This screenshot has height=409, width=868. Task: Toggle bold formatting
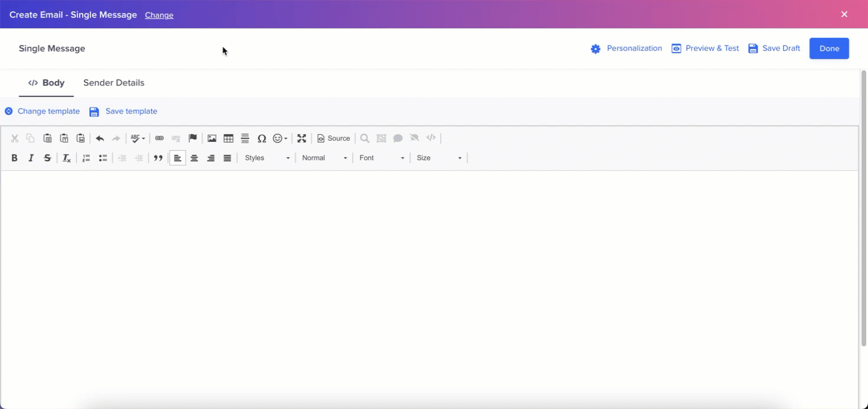[15, 158]
